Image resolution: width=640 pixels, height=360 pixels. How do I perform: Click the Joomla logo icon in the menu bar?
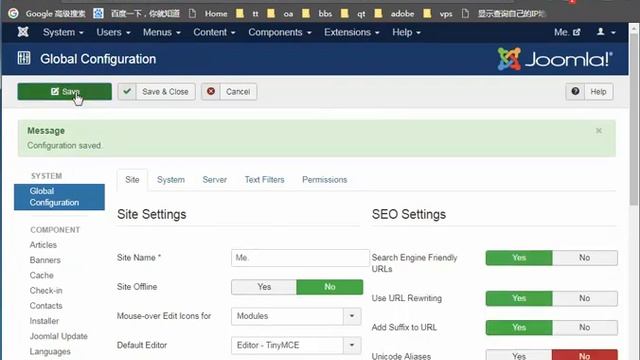pyautogui.click(x=23, y=32)
